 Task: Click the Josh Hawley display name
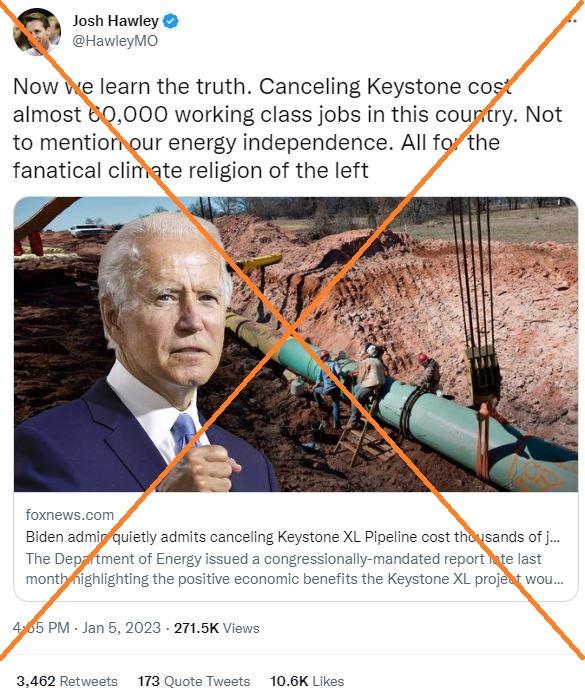115,21
